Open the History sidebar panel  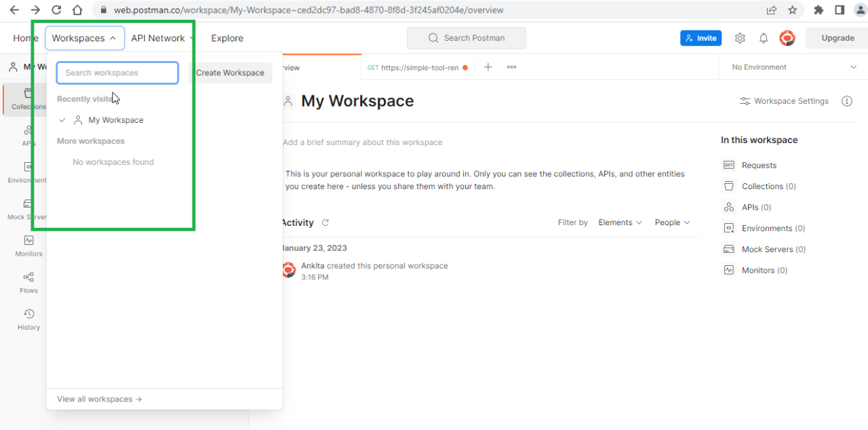[28, 318]
